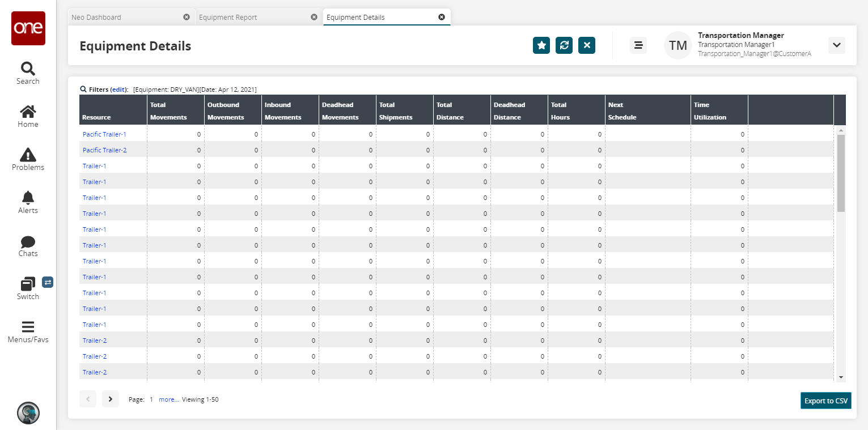Click 'more...' to expand page options
The image size is (868, 430).
click(x=168, y=399)
